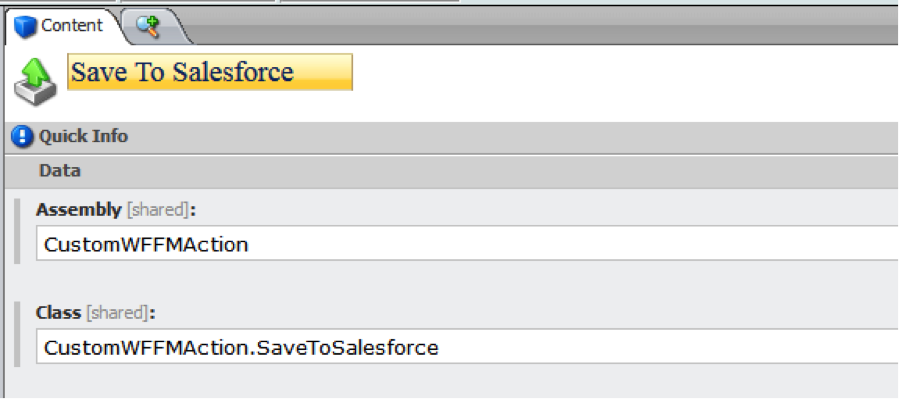The height and width of the screenshot is (399, 899).
Task: Click the magnifier with green plus icon
Action: 148,26
